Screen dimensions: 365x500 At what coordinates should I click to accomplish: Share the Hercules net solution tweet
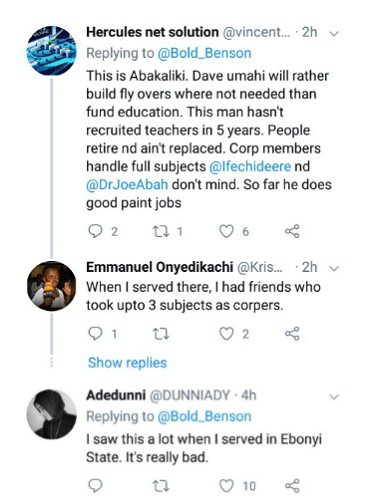292,231
